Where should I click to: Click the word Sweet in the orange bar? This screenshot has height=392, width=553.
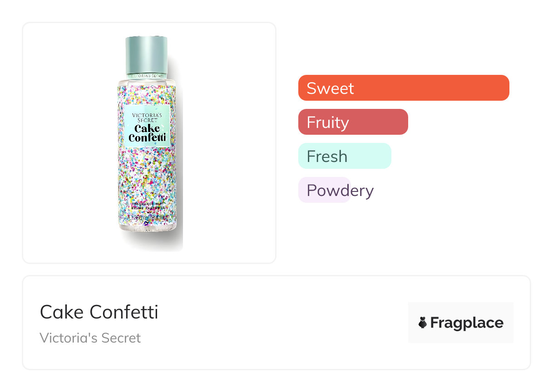[330, 88]
